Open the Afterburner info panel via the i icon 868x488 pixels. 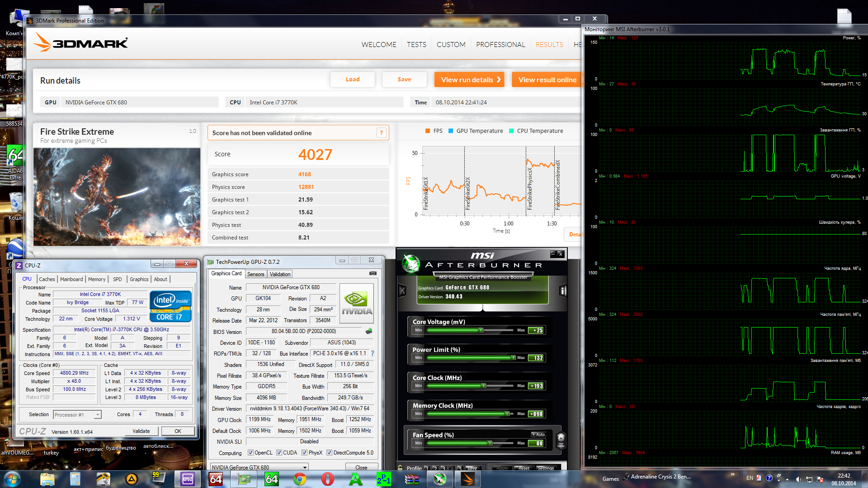coord(563,291)
